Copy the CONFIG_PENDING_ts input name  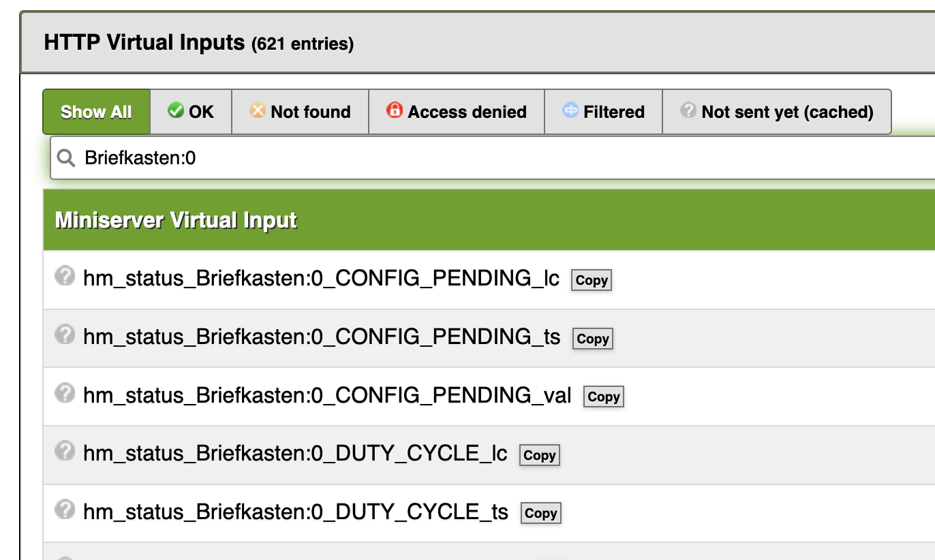593,339
